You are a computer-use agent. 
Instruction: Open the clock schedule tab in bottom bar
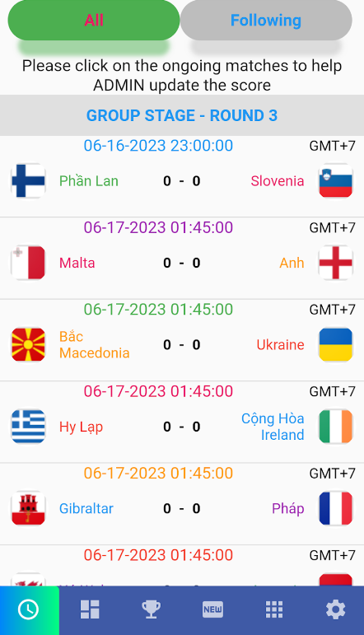[29, 609]
